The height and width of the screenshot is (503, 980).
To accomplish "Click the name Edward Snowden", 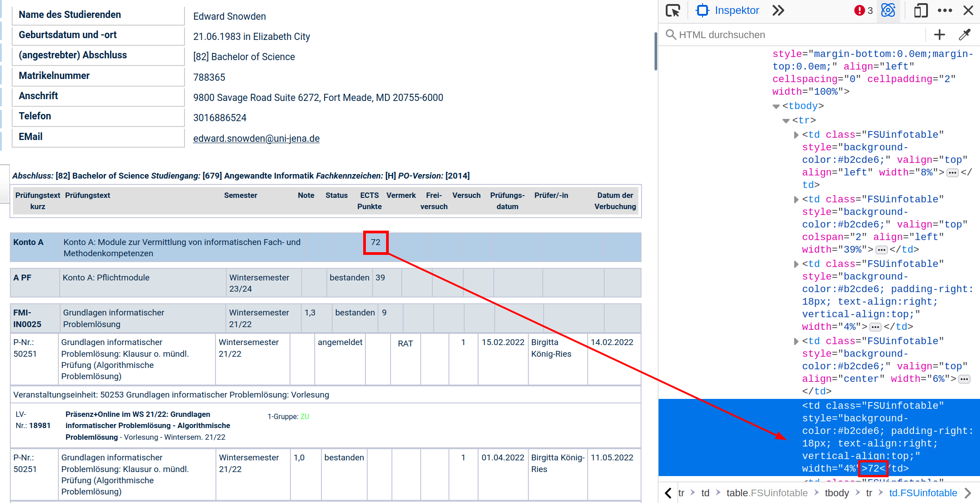I will click(229, 16).
